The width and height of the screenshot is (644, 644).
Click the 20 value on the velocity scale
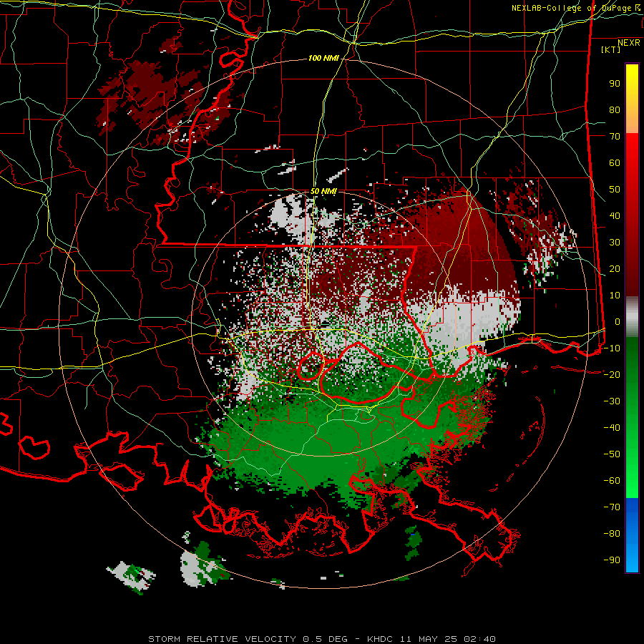coord(615,268)
